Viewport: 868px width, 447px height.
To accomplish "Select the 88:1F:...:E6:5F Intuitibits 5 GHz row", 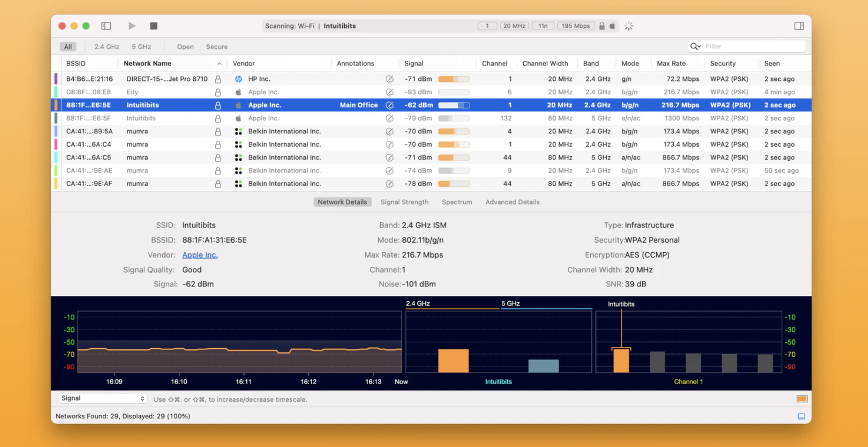I will [431, 118].
